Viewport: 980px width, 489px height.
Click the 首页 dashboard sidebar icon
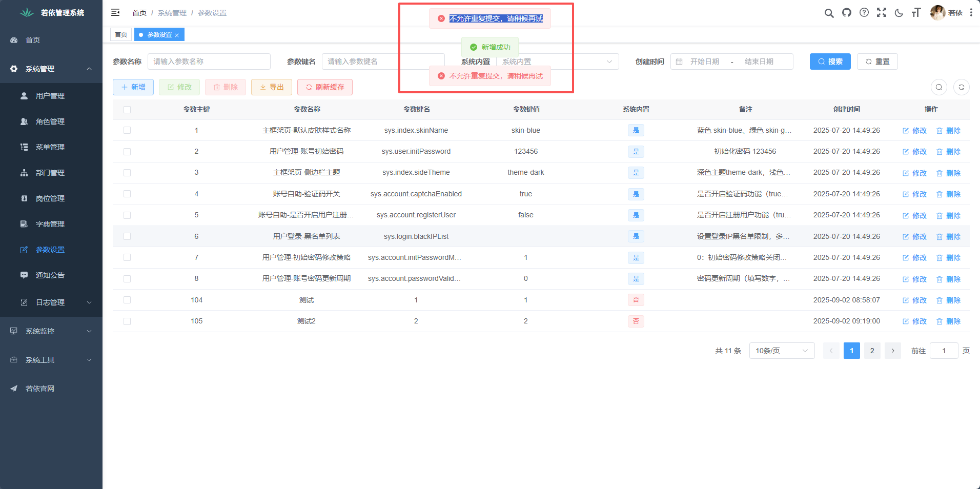tap(14, 40)
